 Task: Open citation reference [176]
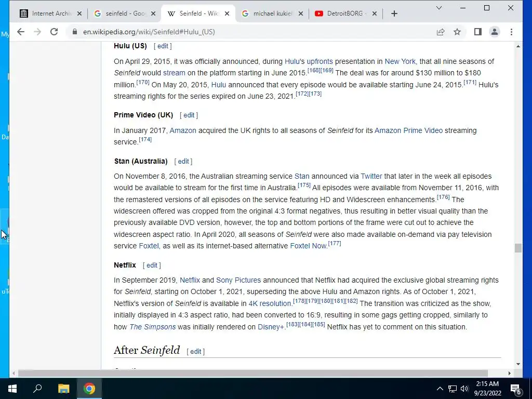pyautogui.click(x=443, y=197)
